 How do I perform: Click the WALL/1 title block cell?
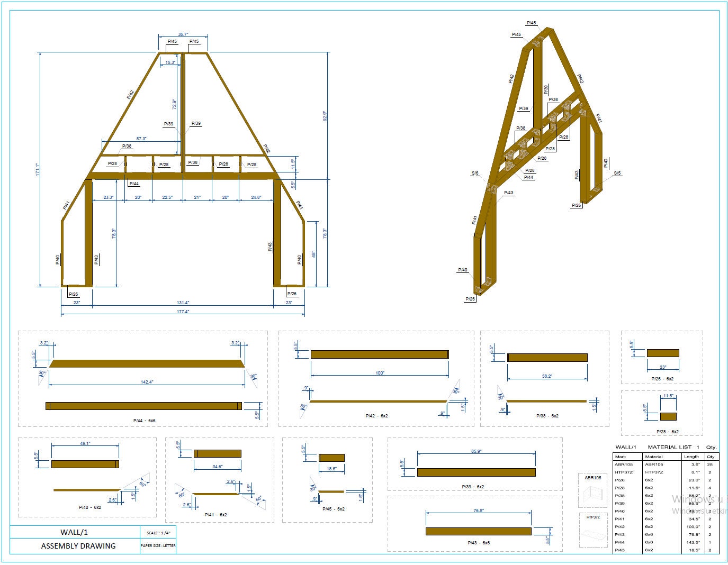tap(74, 532)
